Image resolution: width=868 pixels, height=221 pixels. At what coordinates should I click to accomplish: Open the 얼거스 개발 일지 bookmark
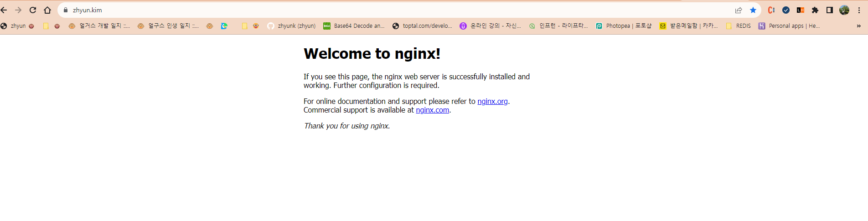[x=99, y=26]
